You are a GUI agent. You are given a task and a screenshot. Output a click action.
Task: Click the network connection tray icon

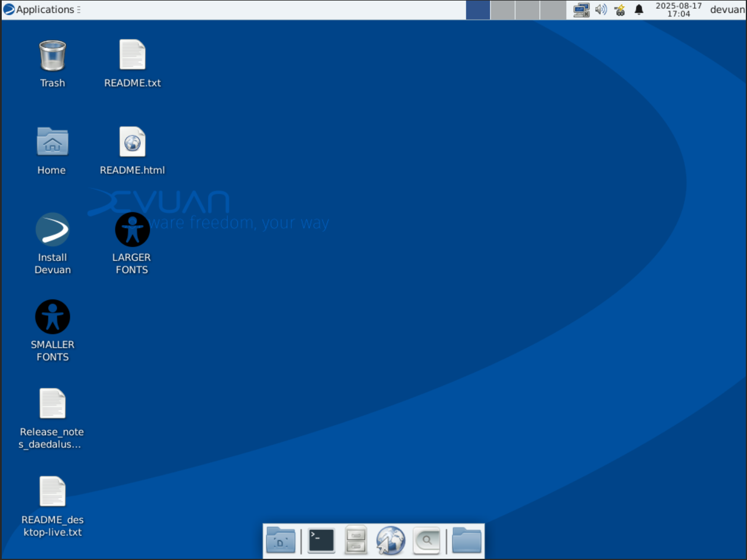581,10
